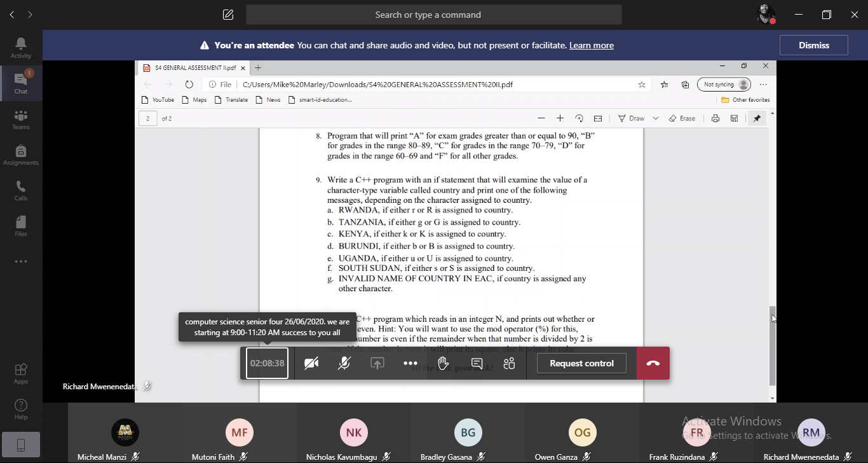Viewport: 868px width, 463px height.
Task: Toggle the camera on in meeting controls
Action: 311,363
